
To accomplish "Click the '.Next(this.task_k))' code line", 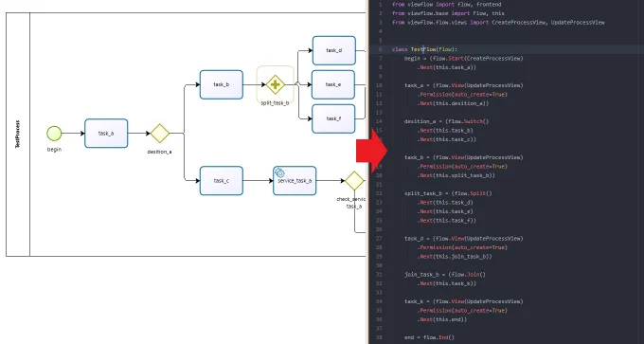I will coord(447,283).
